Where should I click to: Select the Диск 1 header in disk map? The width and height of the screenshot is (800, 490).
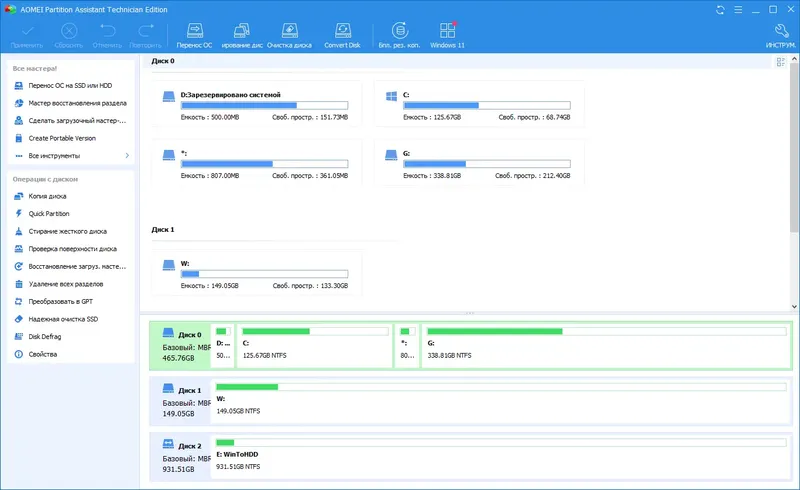[181, 401]
